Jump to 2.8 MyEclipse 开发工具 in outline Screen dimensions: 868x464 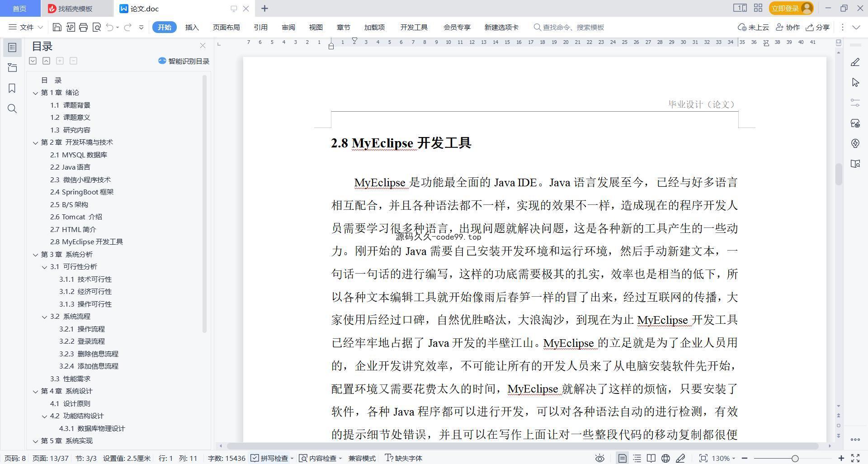(86, 242)
